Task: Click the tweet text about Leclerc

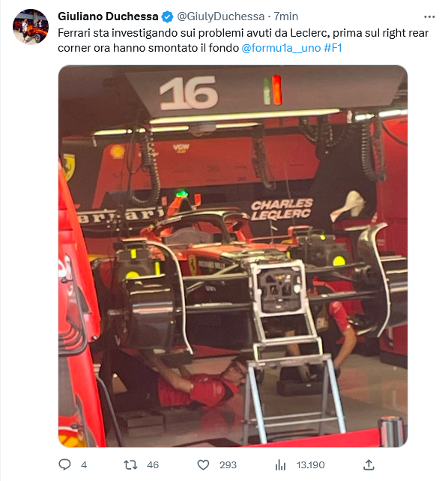Action: click(x=243, y=40)
